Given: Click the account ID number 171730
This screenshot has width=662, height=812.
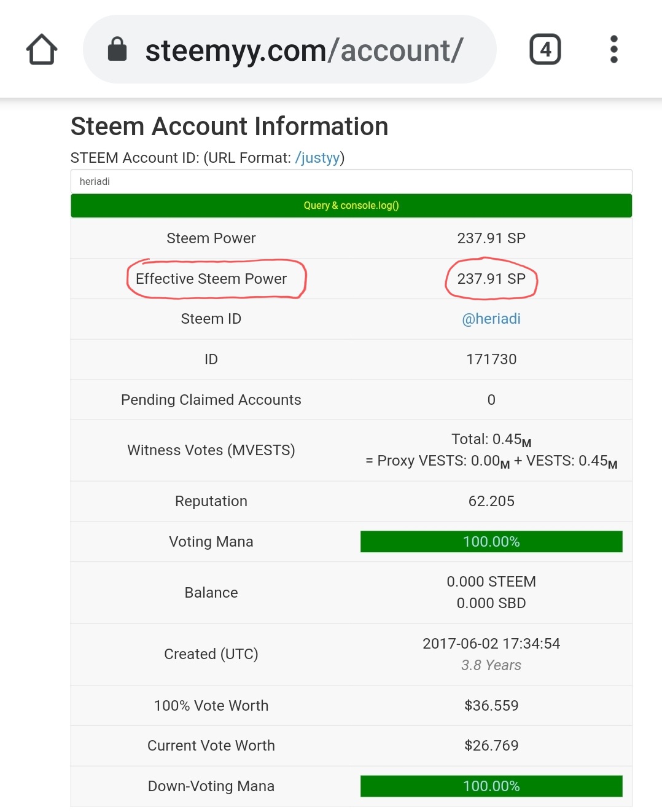Looking at the screenshot, I should pos(491,359).
